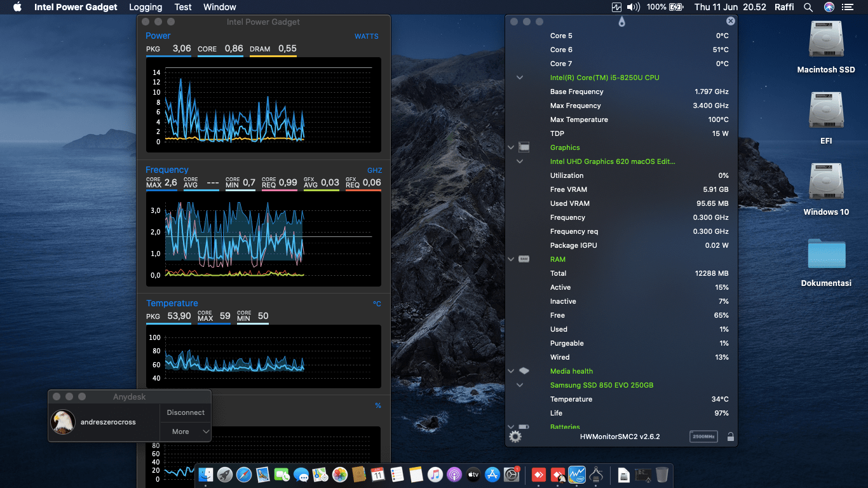Open Spotlight search in menu bar
Screen dimensions: 868x488
tap(808, 7)
